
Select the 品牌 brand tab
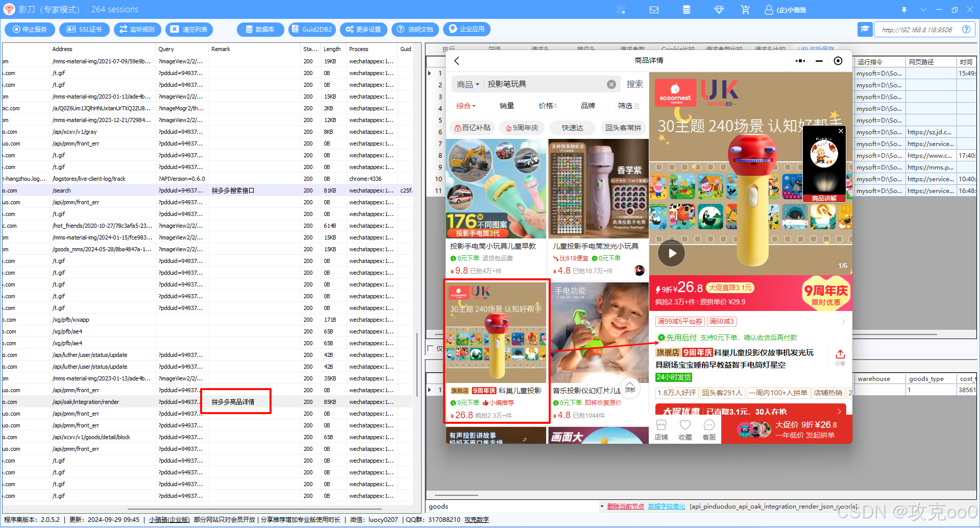click(x=588, y=106)
